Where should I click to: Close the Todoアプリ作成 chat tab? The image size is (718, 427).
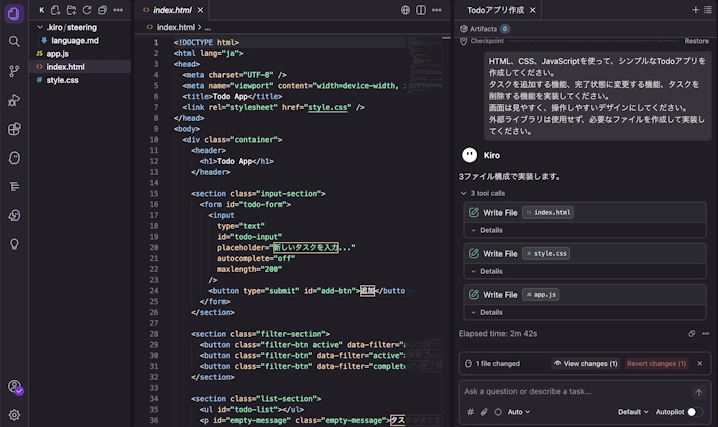tap(532, 10)
